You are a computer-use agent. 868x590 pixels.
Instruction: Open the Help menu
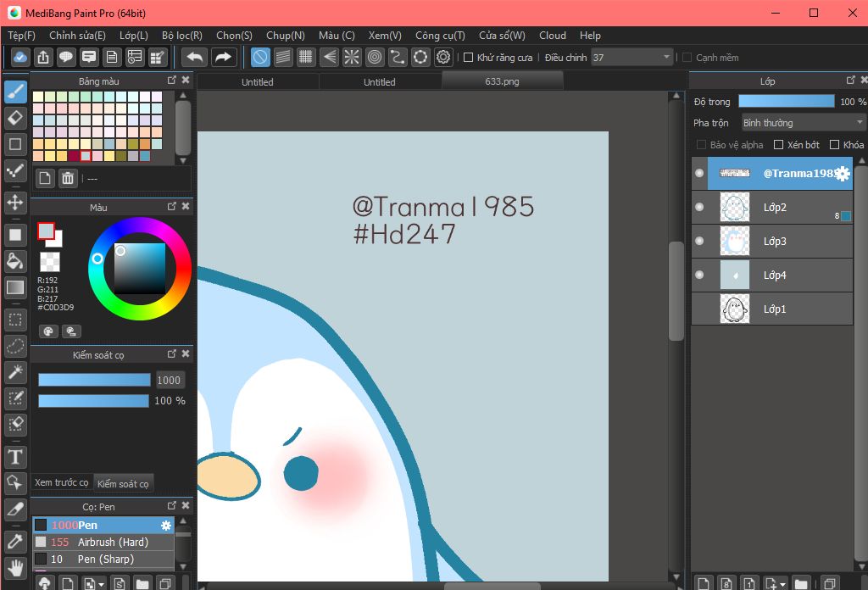coord(590,36)
